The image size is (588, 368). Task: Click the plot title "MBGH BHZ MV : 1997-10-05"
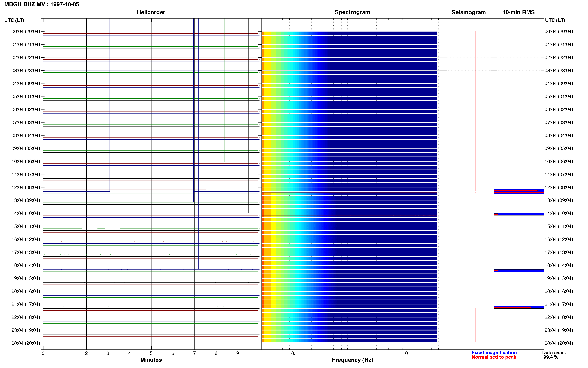(42, 4)
